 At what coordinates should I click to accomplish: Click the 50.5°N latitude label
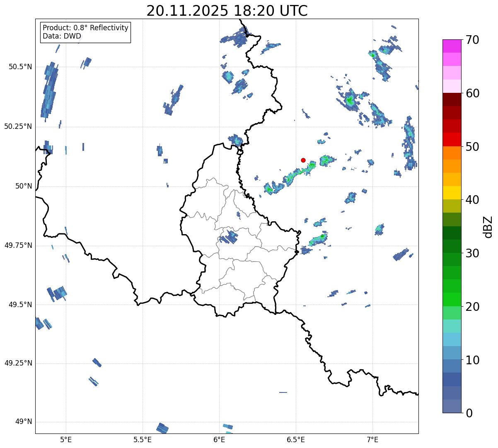coord(20,67)
